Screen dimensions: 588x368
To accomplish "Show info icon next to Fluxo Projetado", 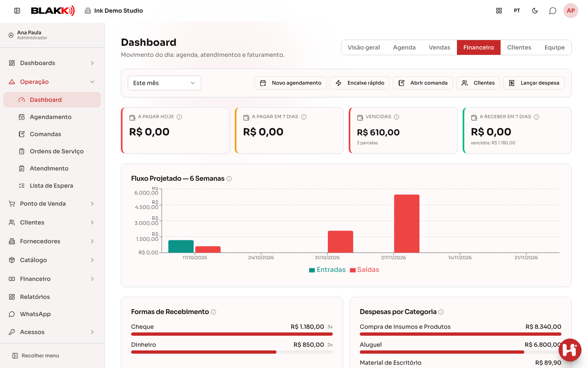I will pyautogui.click(x=229, y=179).
